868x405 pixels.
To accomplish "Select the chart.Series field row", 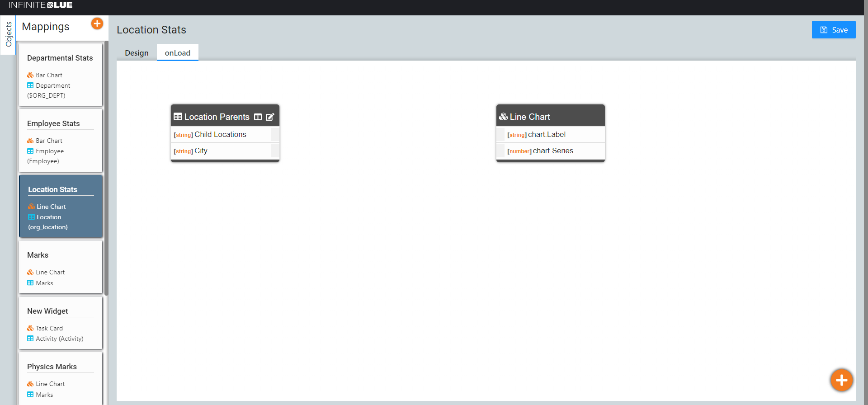I will click(x=551, y=151).
